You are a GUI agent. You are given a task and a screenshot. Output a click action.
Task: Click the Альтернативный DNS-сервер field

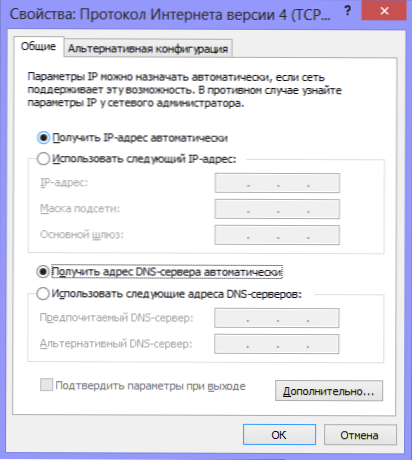point(276,344)
